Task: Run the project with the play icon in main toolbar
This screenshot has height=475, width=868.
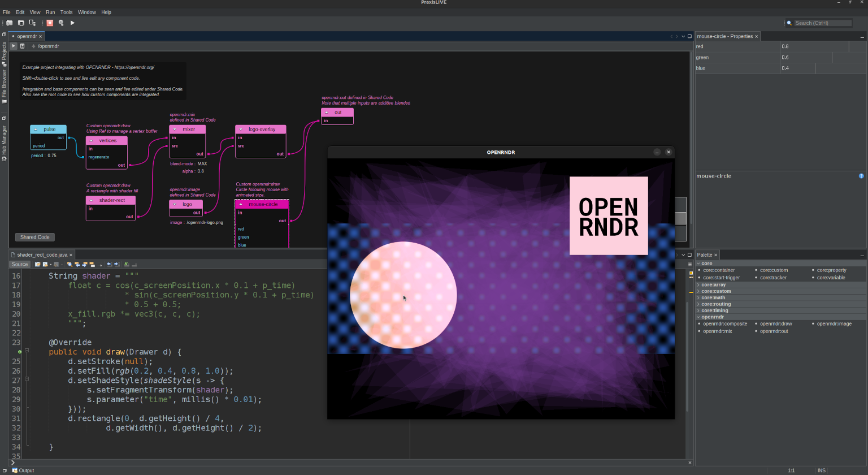Action: [x=72, y=23]
